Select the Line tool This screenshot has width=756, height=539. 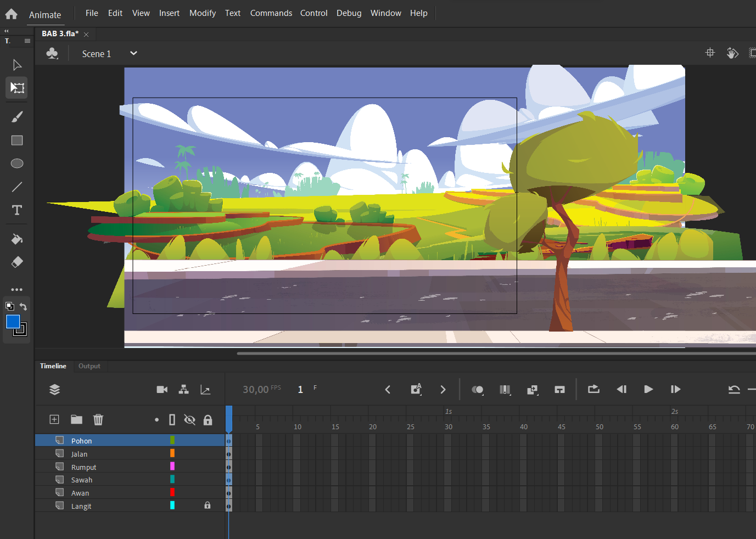click(x=17, y=187)
